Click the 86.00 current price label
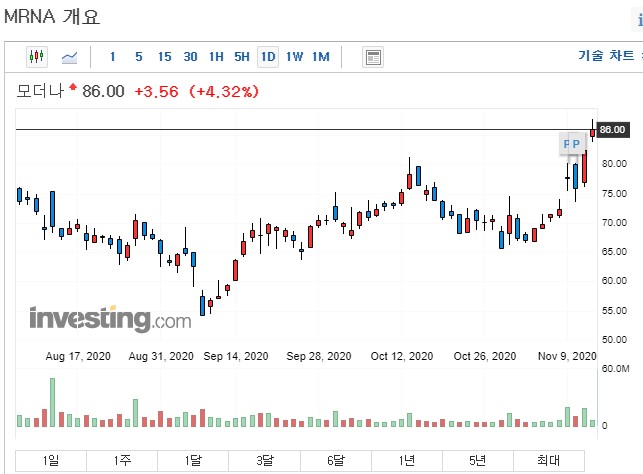 point(612,130)
